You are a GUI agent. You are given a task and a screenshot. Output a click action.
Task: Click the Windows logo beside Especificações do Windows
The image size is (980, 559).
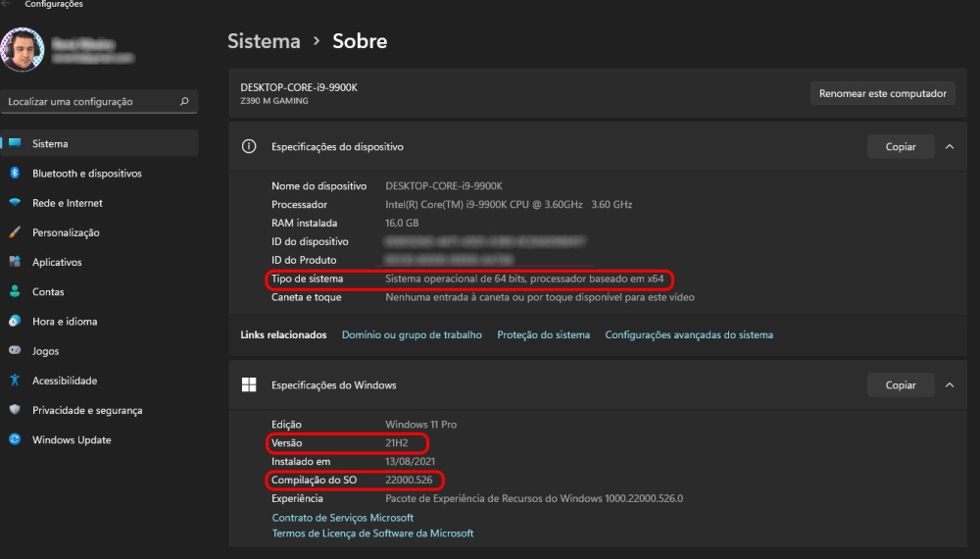coord(249,384)
